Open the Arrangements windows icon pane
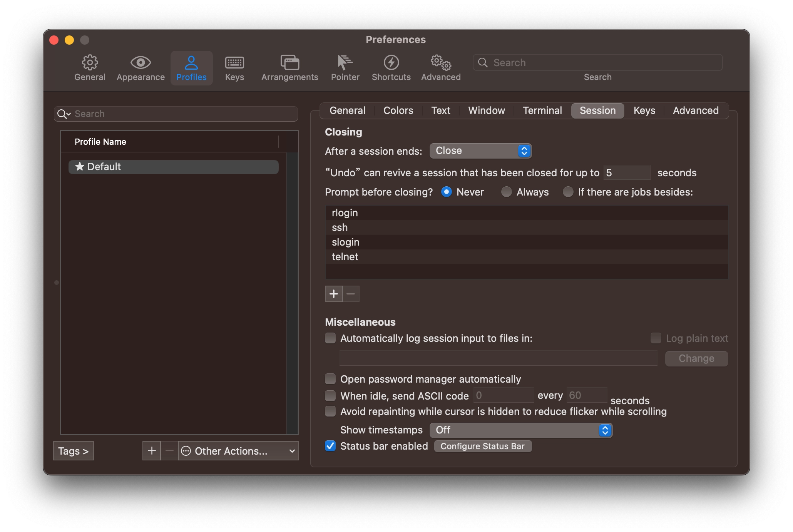The height and width of the screenshot is (532, 793). [x=289, y=68]
